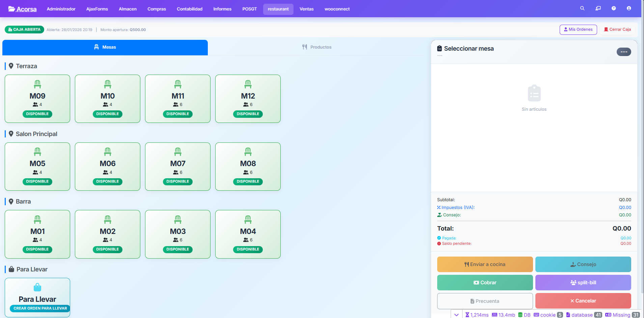
Task: Open the Contabilidad menu
Action: click(x=190, y=9)
